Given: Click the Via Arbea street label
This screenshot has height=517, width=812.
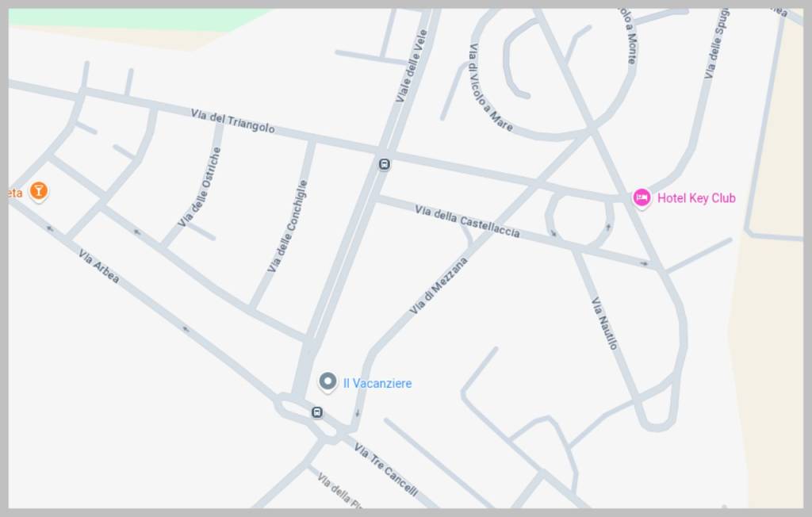Looking at the screenshot, I should (98, 266).
